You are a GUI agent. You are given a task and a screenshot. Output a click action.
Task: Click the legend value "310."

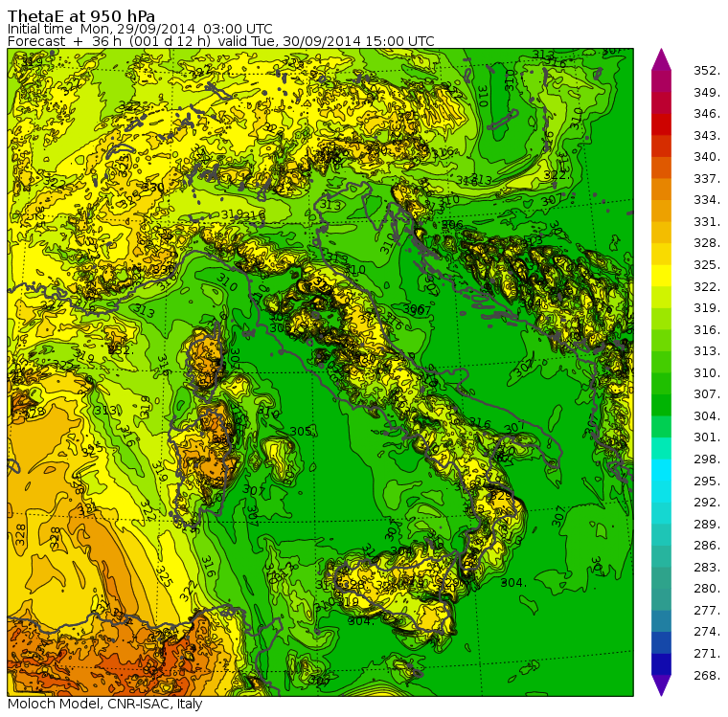click(707, 373)
